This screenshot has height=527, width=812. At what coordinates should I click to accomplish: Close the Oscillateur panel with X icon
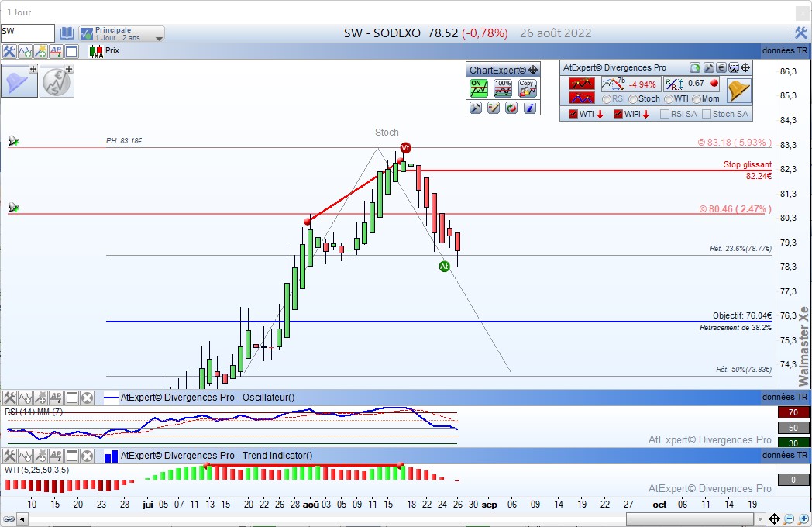coord(87,398)
